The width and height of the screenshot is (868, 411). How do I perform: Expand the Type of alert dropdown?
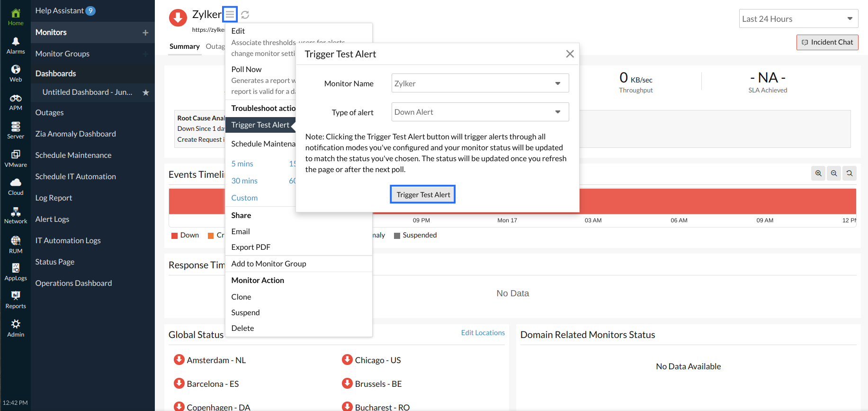[480, 112]
